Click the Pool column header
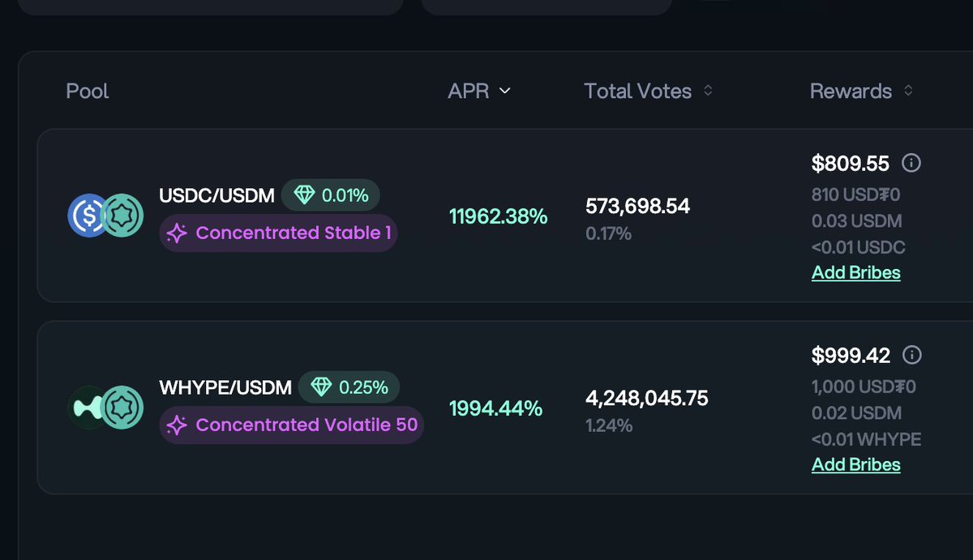Screen dimensions: 973x560 click(88, 91)
